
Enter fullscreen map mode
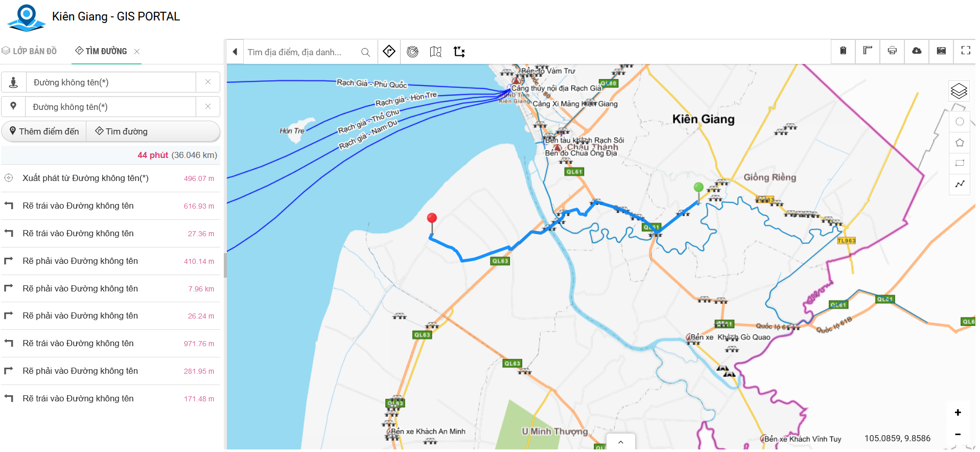tap(966, 51)
